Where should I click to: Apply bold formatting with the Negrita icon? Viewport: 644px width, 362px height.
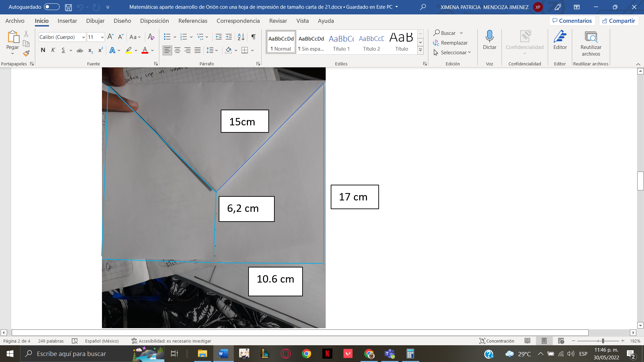coord(43,50)
